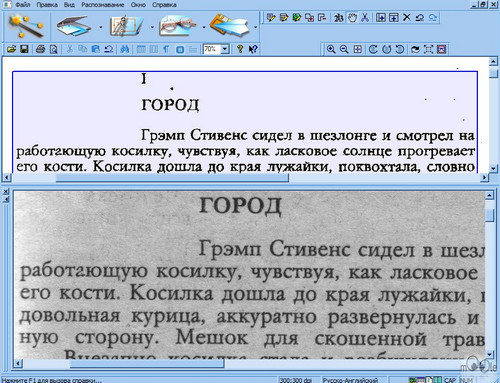Open the dropdown arrow next to Scan button

pyautogui.click(x=100, y=27)
